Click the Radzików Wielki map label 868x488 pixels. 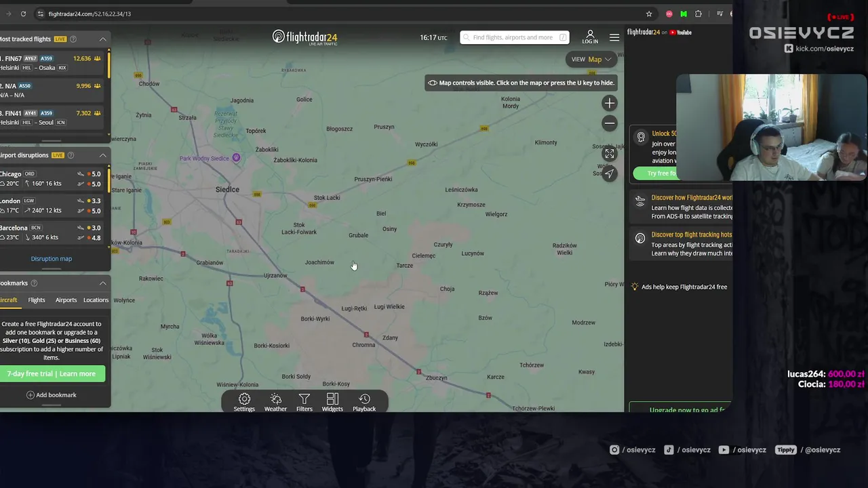[565, 249]
